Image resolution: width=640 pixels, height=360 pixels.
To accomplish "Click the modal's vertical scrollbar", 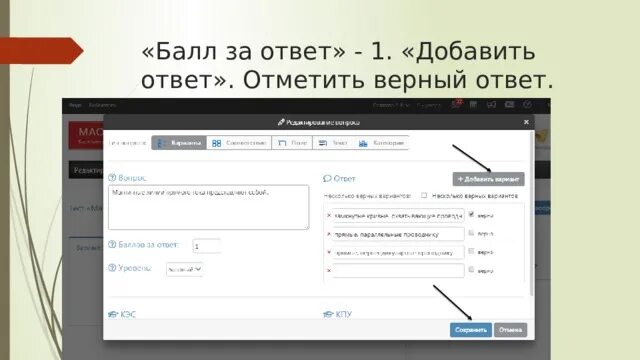I will point(531,213).
